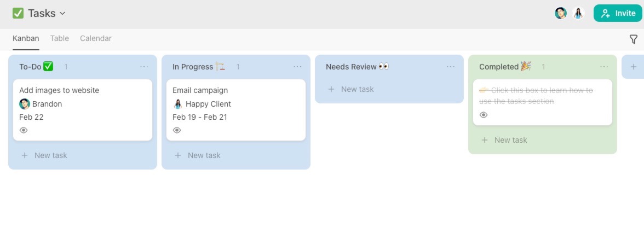
Task: Click Brandon's avatar on the website task
Action: [x=25, y=104]
